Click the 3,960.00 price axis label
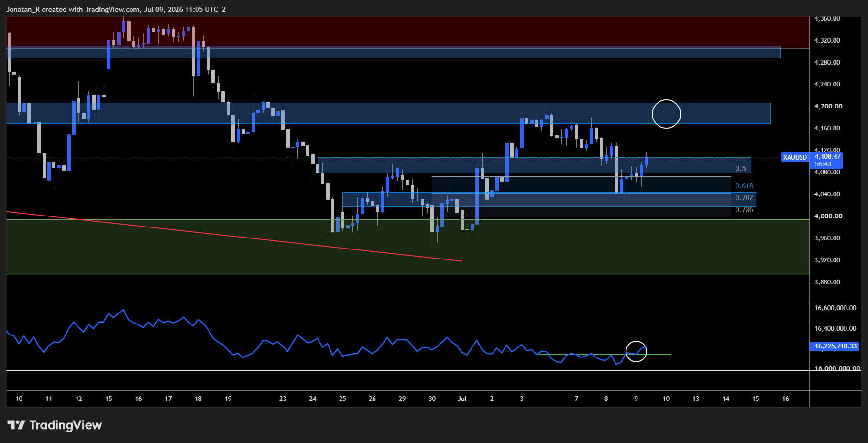This screenshot has height=443, width=868. tap(827, 238)
